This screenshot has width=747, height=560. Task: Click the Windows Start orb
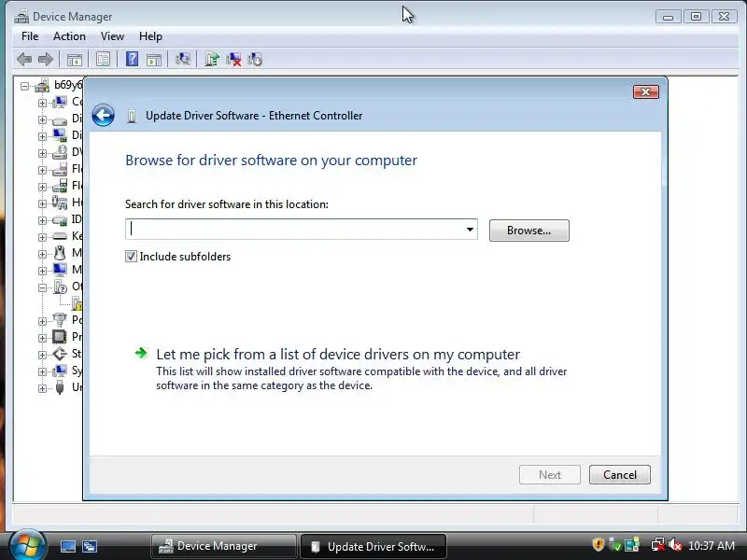point(27,545)
